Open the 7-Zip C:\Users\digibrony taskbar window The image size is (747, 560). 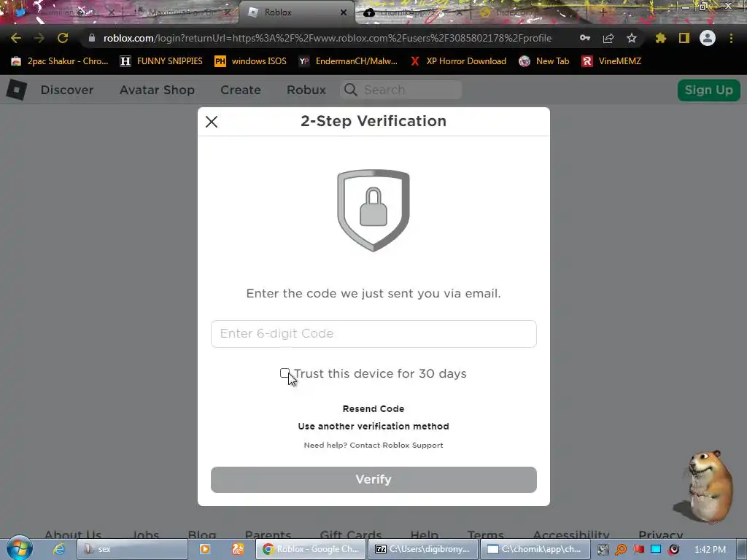422,549
